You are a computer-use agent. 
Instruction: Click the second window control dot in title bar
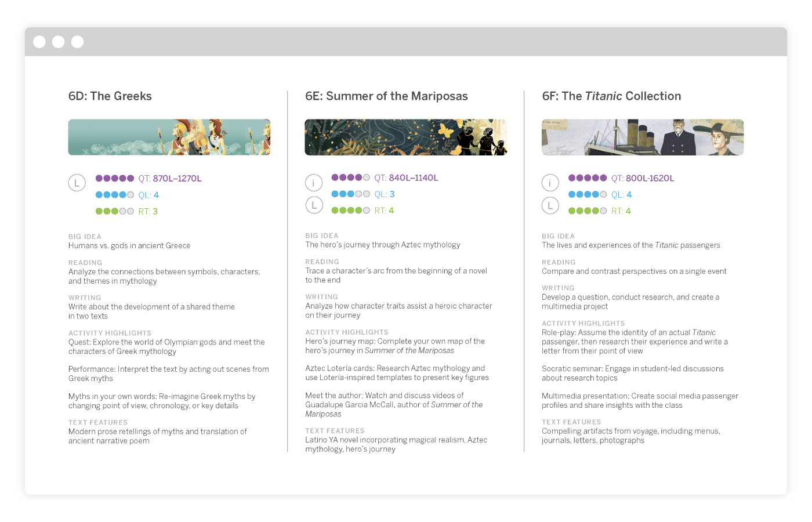(x=59, y=42)
